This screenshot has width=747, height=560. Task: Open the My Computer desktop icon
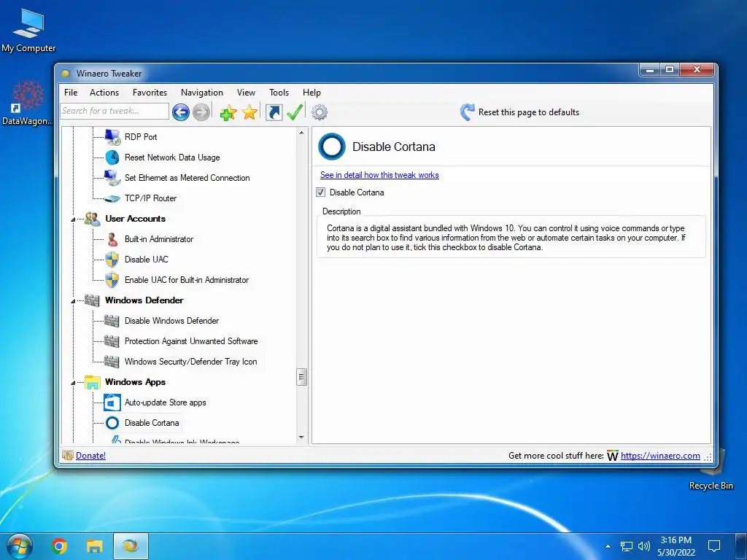click(28, 30)
